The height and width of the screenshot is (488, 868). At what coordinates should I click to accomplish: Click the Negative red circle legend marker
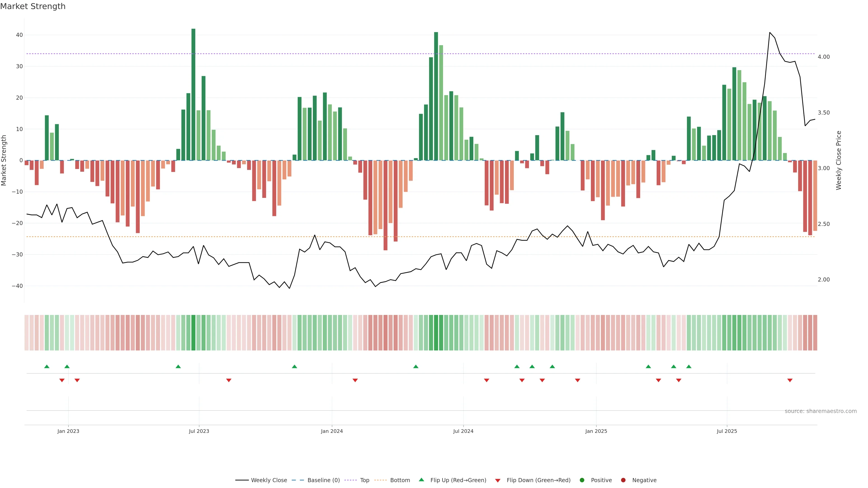click(x=623, y=480)
